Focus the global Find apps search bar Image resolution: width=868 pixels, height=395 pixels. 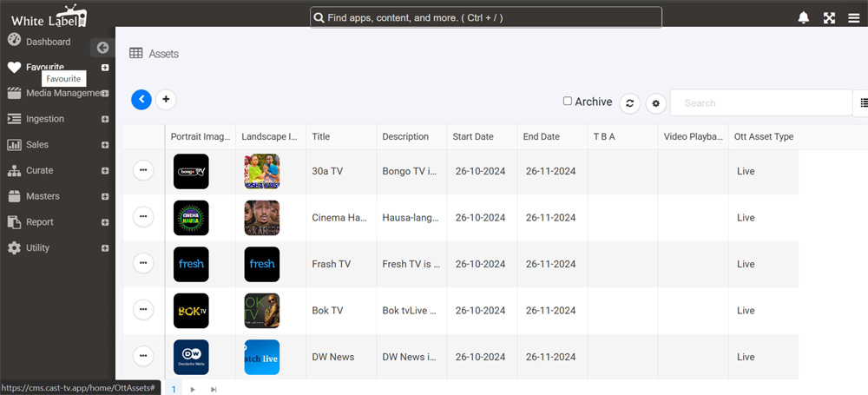point(486,18)
